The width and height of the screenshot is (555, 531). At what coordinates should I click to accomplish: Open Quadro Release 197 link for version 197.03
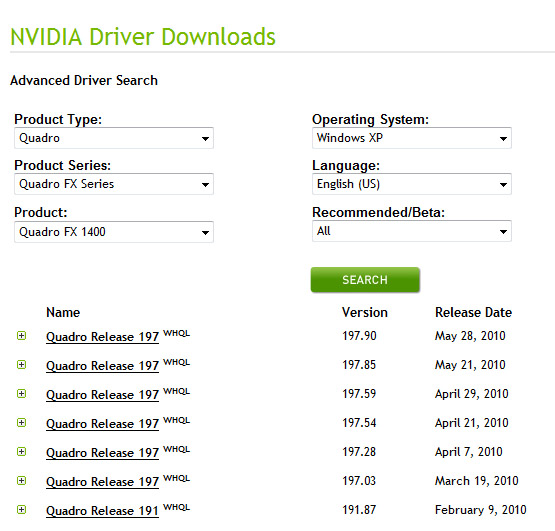(102, 482)
